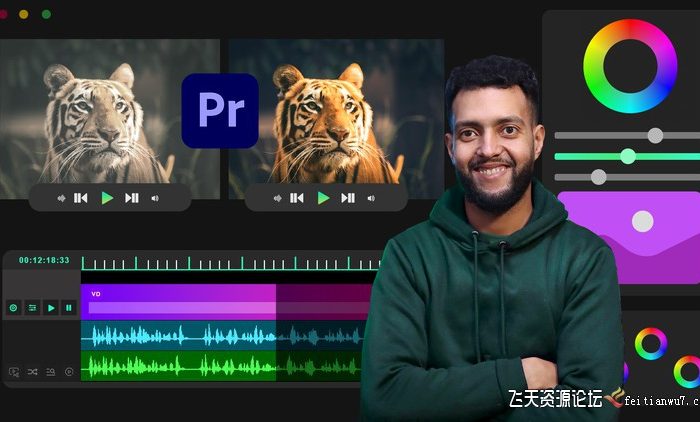Skip back in the left tiger player

(81, 198)
